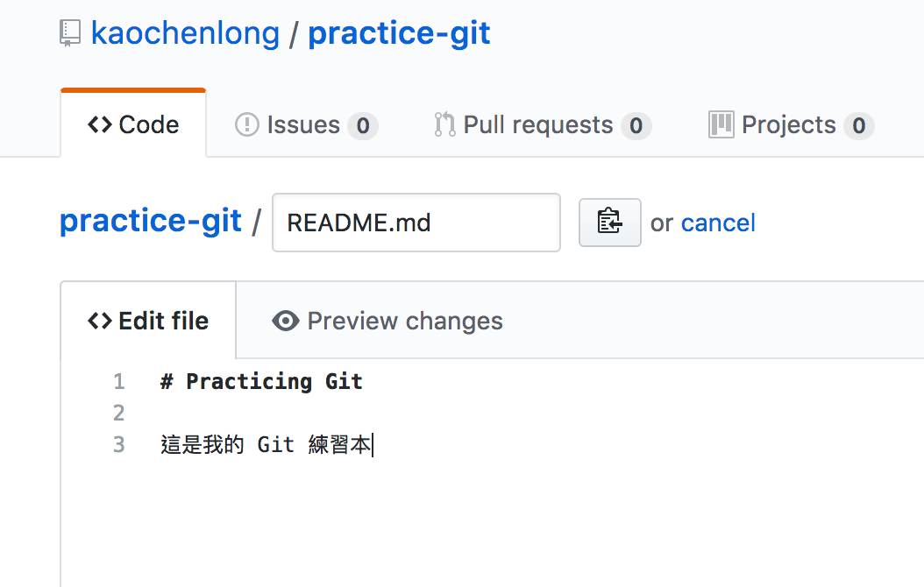Click the Pull requests counter badge
Viewport: 924px width, 587px height.
pos(636,126)
